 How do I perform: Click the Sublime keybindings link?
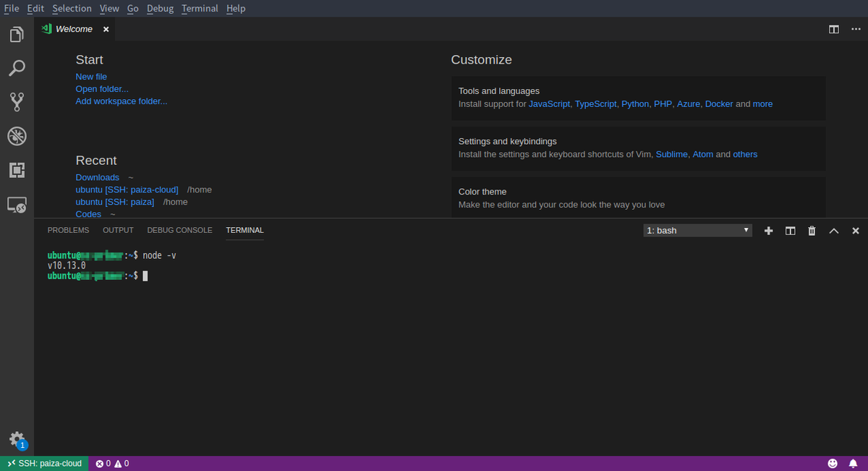click(x=672, y=154)
